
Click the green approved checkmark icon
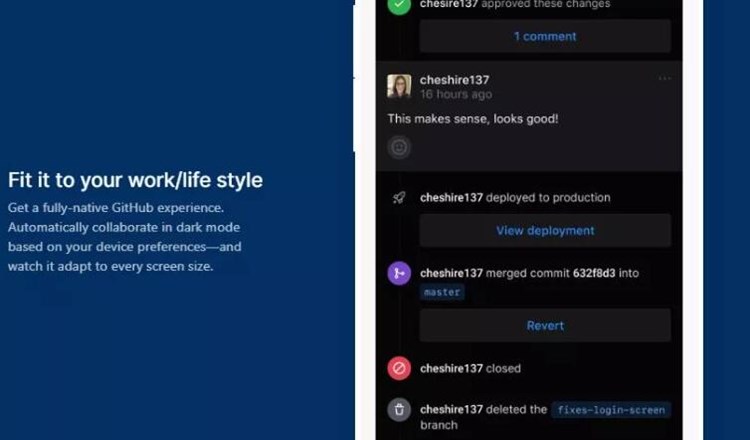click(399, 5)
